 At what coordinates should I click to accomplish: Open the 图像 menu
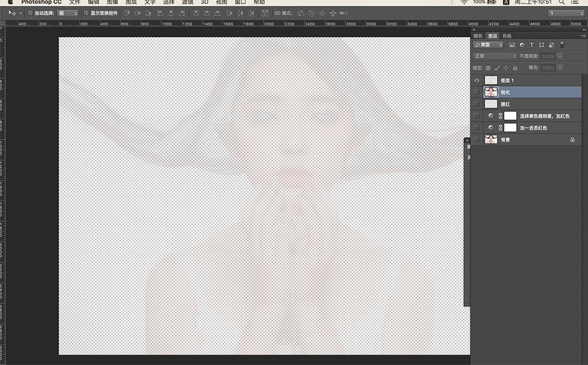click(112, 2)
